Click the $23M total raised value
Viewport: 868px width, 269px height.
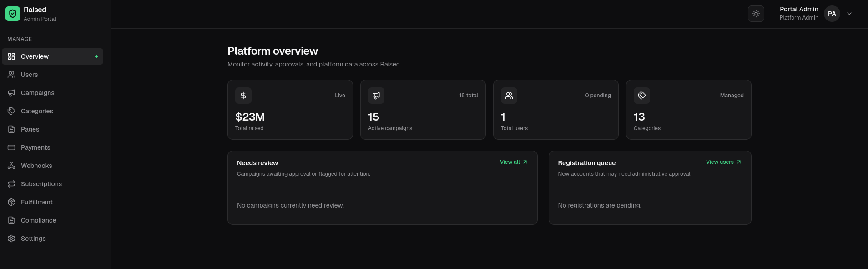[250, 117]
